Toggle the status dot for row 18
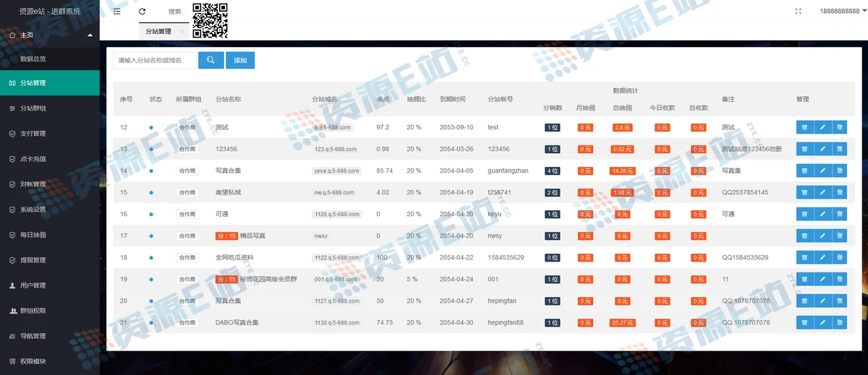868x375 pixels. (151, 257)
